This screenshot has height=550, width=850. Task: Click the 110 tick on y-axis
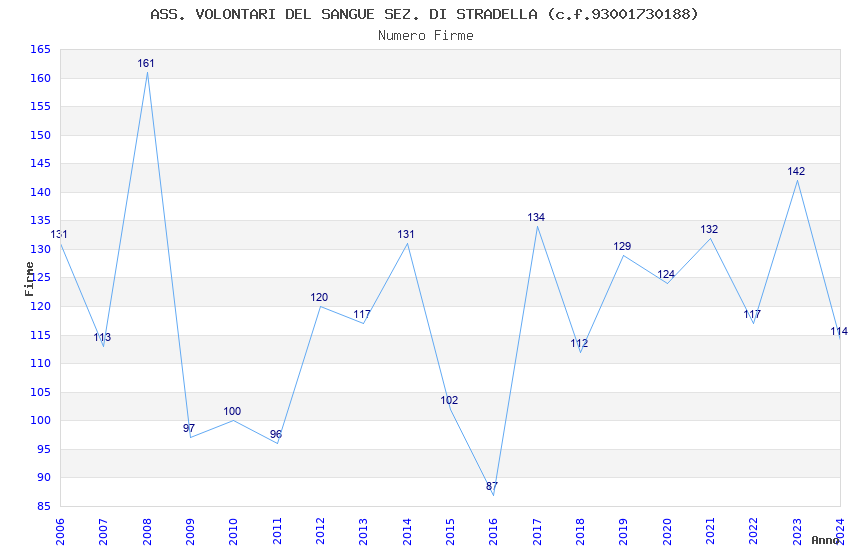pos(40,363)
